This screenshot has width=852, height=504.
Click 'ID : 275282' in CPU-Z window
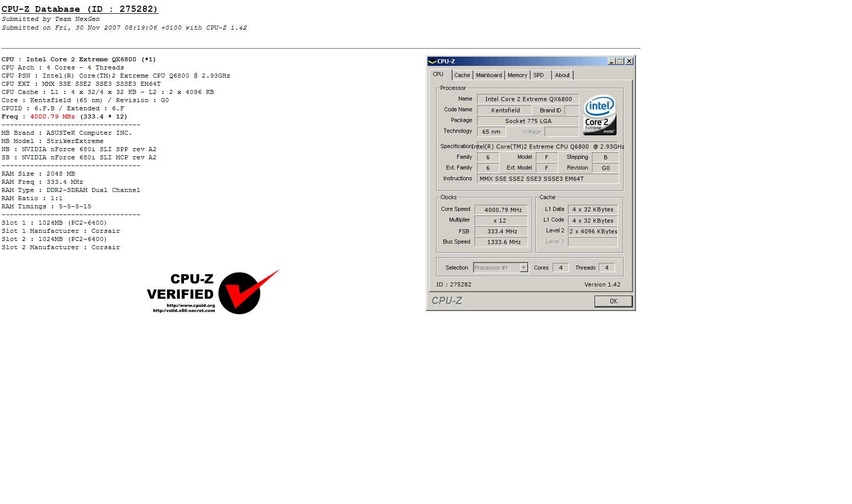(454, 284)
